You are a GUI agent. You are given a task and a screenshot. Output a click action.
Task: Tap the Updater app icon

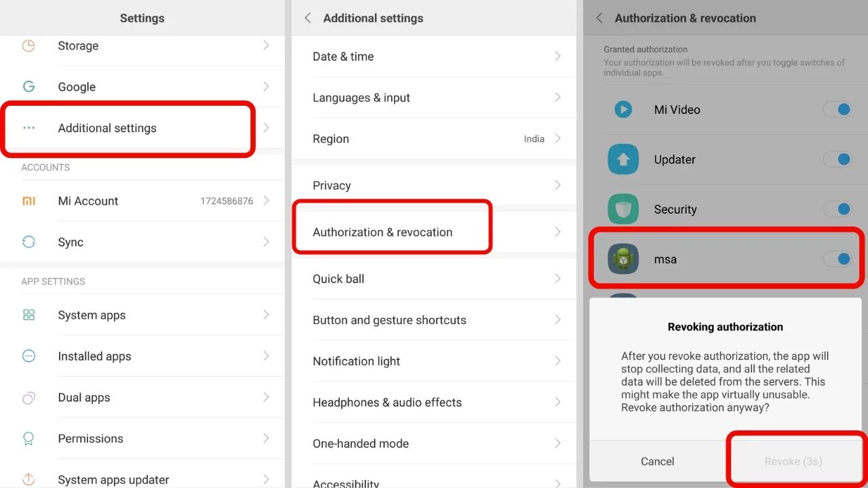(623, 159)
